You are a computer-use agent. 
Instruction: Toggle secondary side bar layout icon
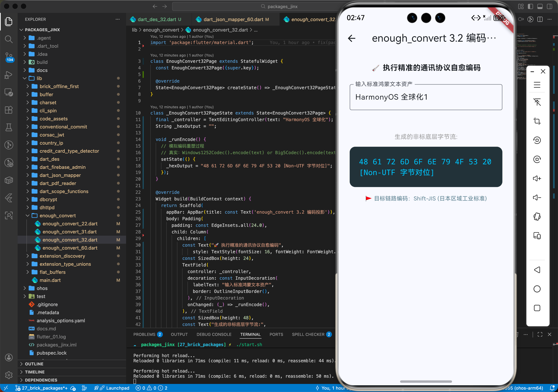[x=550, y=7]
